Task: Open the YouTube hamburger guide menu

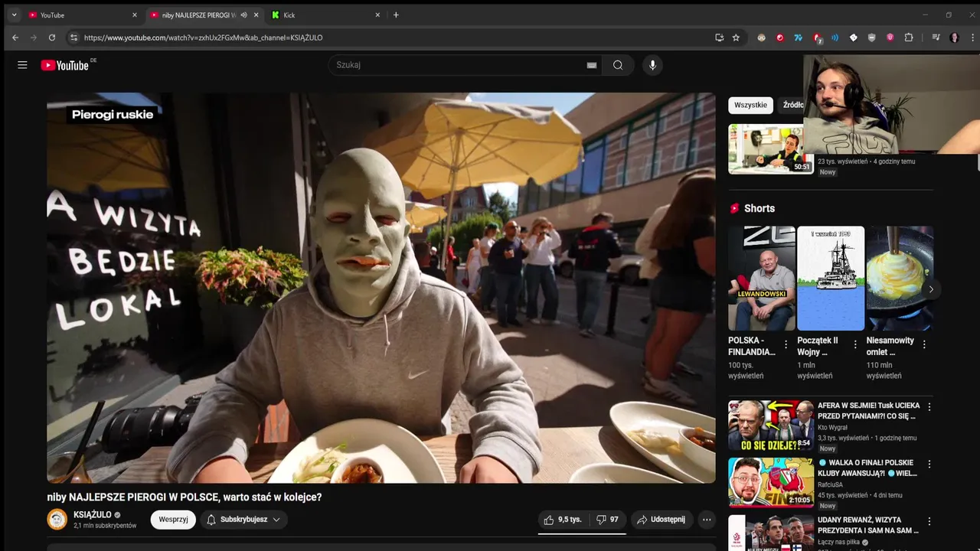Action: click(22, 65)
